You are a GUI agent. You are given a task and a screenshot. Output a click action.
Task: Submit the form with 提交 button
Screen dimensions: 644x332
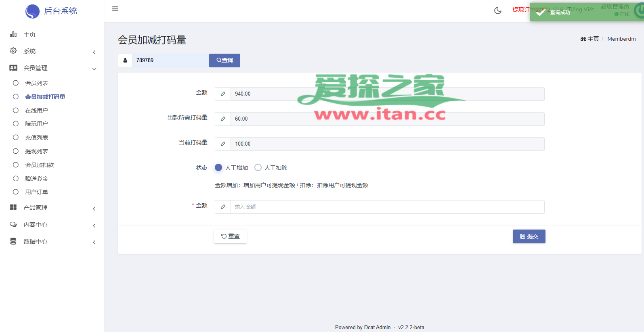(x=529, y=236)
